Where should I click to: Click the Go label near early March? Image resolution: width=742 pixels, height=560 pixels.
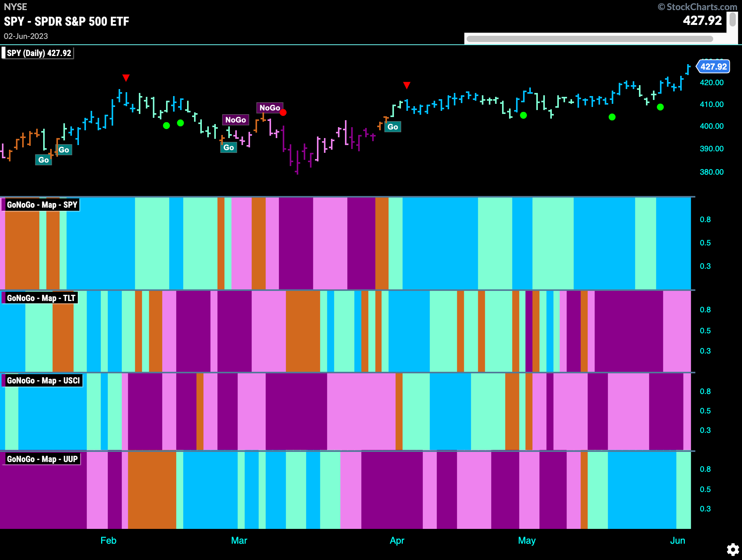(x=229, y=147)
